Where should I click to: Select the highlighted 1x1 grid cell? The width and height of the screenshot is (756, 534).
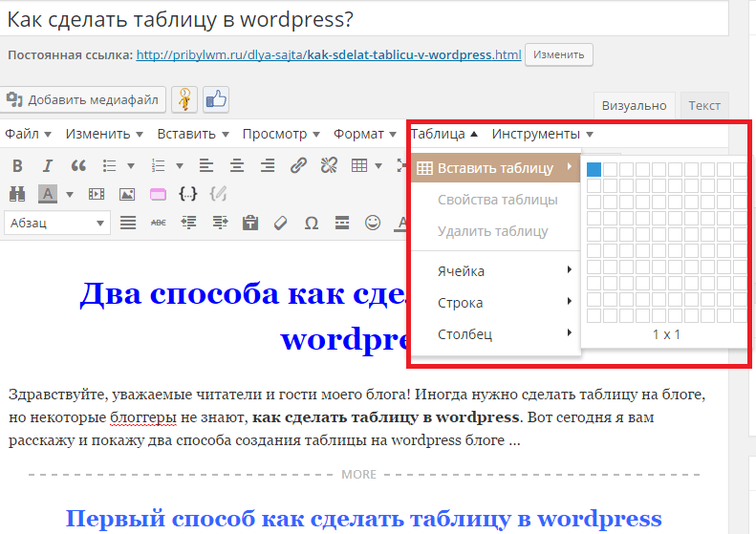pos(594,169)
